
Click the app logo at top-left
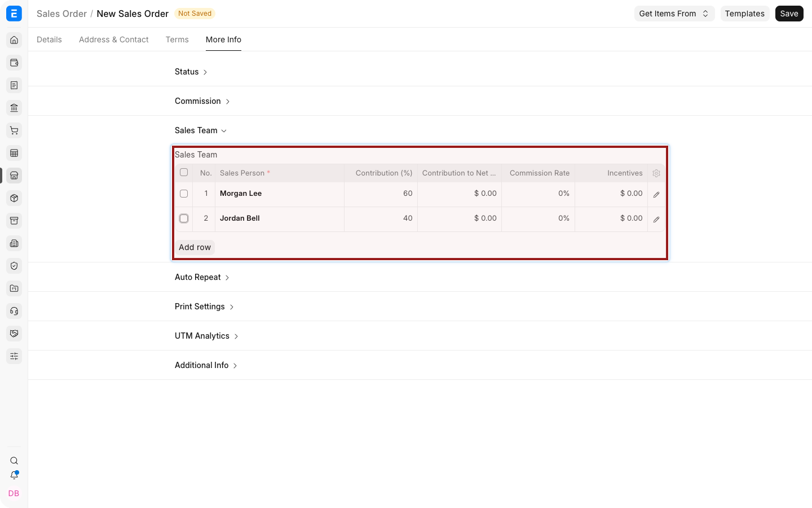click(14, 14)
